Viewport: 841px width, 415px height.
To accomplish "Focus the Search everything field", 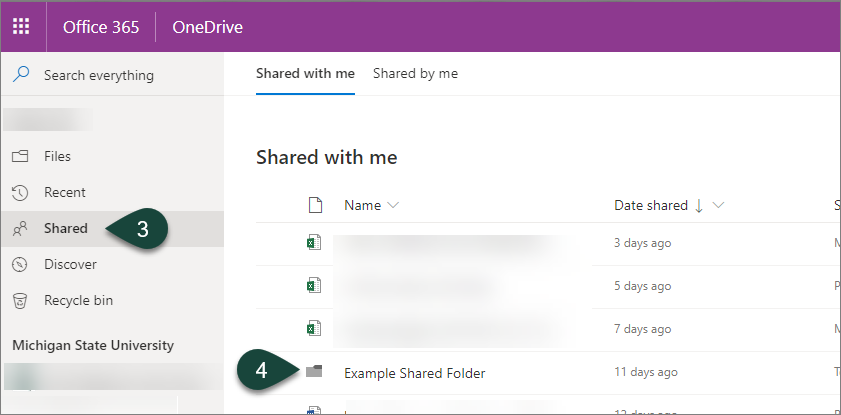I will click(112, 75).
